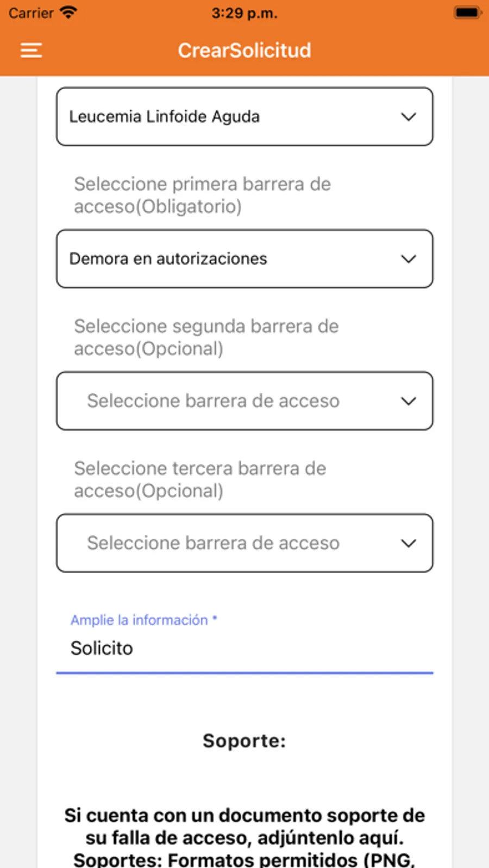The width and height of the screenshot is (489, 868).
Task: Focus the Amplie la información text field
Action: 244,649
